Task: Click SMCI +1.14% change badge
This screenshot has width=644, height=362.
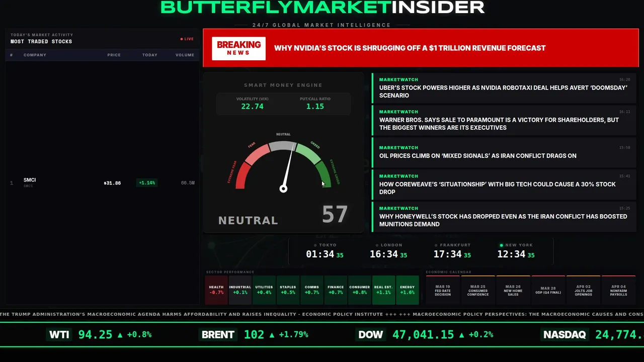Action: [147, 183]
